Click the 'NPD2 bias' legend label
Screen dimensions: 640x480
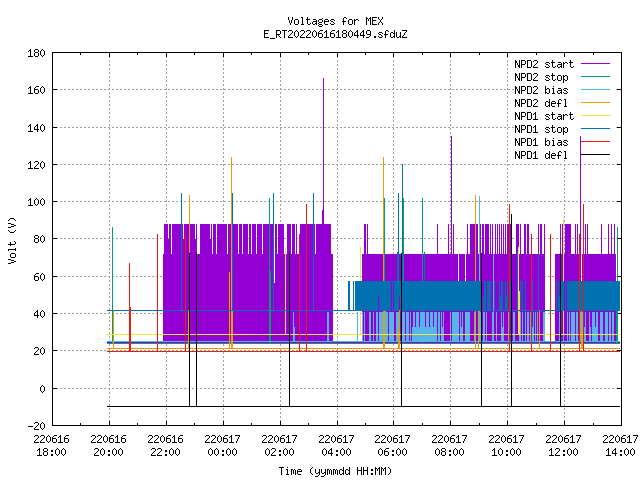[541, 90]
